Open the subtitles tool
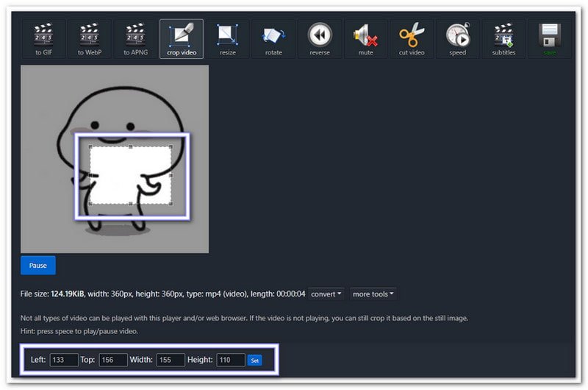The width and height of the screenshot is (588, 390). click(503, 39)
